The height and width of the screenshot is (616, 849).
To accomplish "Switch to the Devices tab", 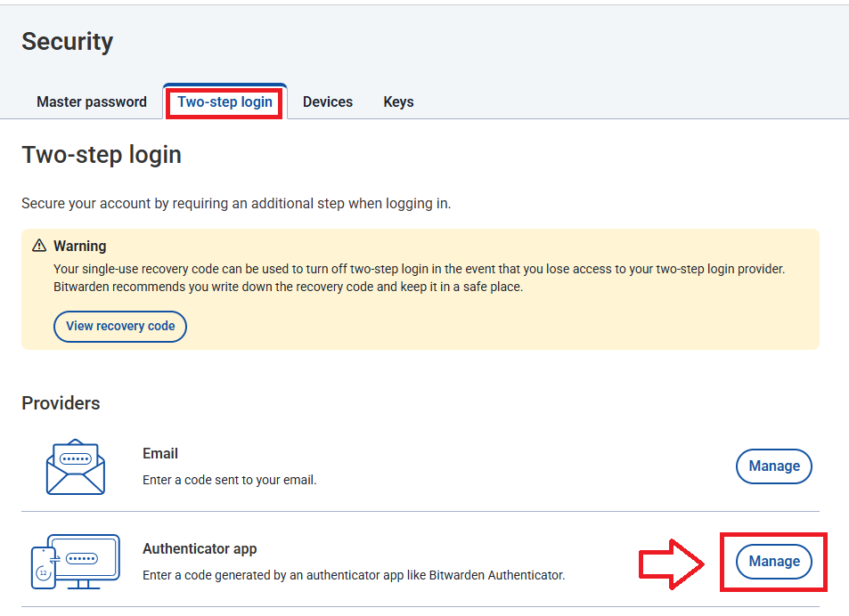I will tap(327, 101).
